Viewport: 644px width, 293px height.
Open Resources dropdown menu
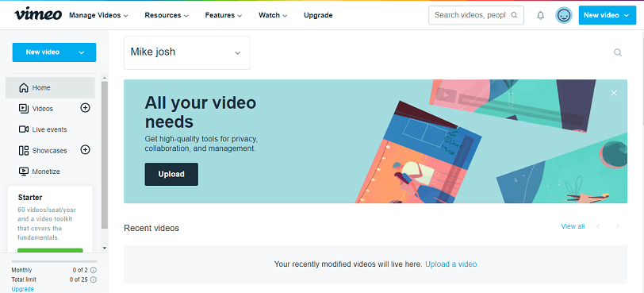(167, 15)
